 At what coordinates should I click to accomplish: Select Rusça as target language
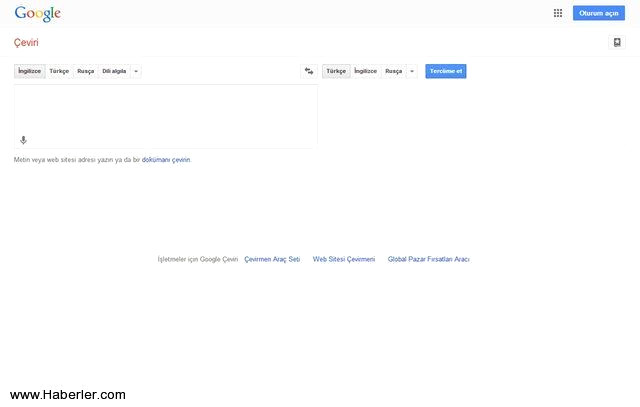tap(394, 71)
